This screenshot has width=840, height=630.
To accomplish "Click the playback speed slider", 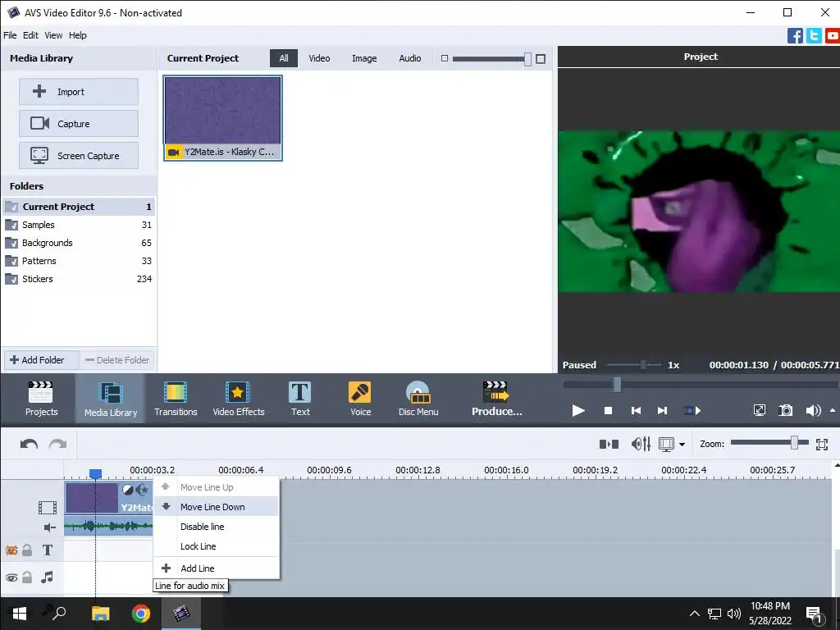I will point(634,365).
